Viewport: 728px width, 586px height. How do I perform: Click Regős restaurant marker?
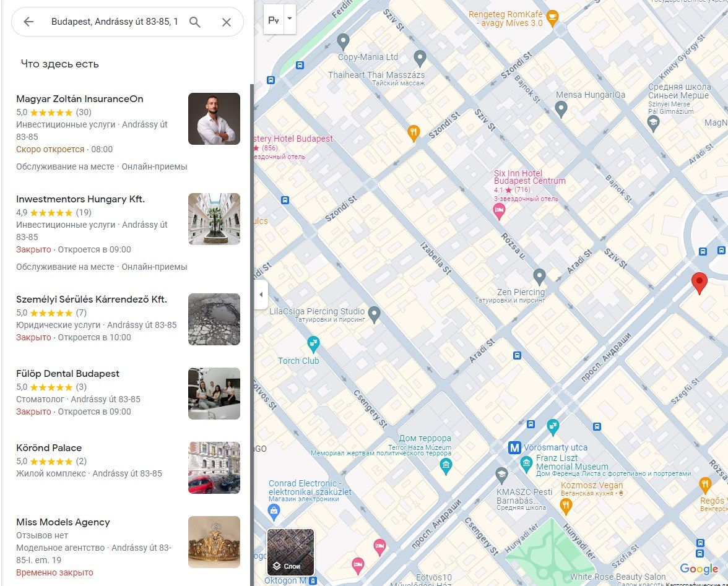705,485
